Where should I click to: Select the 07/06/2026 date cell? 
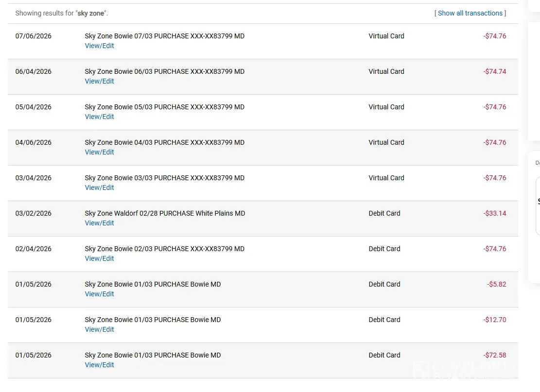34,36
